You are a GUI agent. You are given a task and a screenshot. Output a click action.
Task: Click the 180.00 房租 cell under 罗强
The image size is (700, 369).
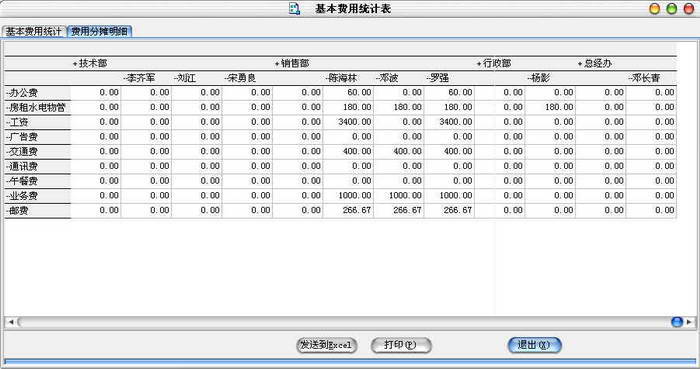[x=449, y=107]
